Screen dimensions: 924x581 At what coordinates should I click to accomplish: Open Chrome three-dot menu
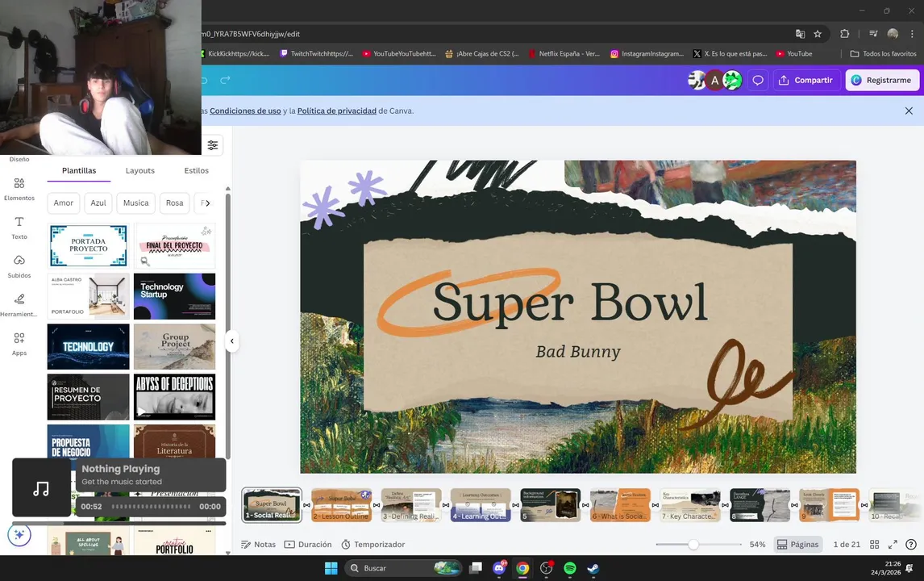point(912,34)
